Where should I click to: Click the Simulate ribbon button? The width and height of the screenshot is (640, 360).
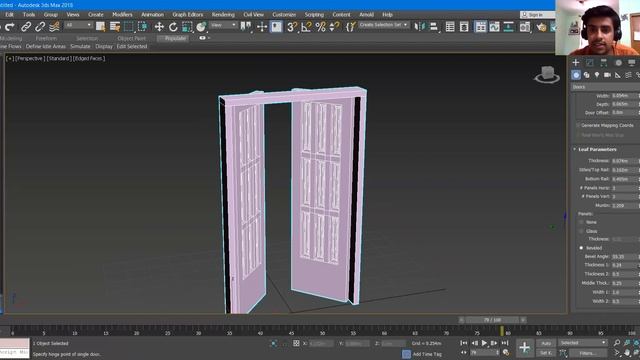pyautogui.click(x=80, y=47)
